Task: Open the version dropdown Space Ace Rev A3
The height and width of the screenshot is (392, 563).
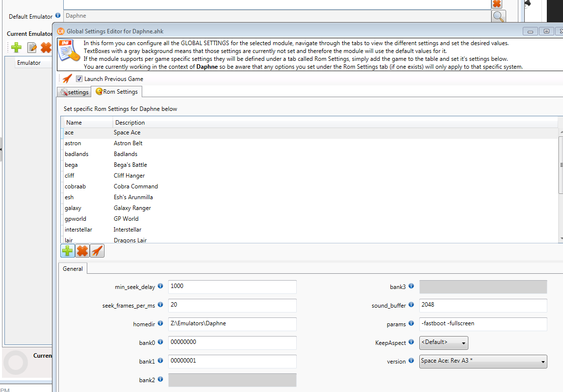Action: [x=483, y=362]
